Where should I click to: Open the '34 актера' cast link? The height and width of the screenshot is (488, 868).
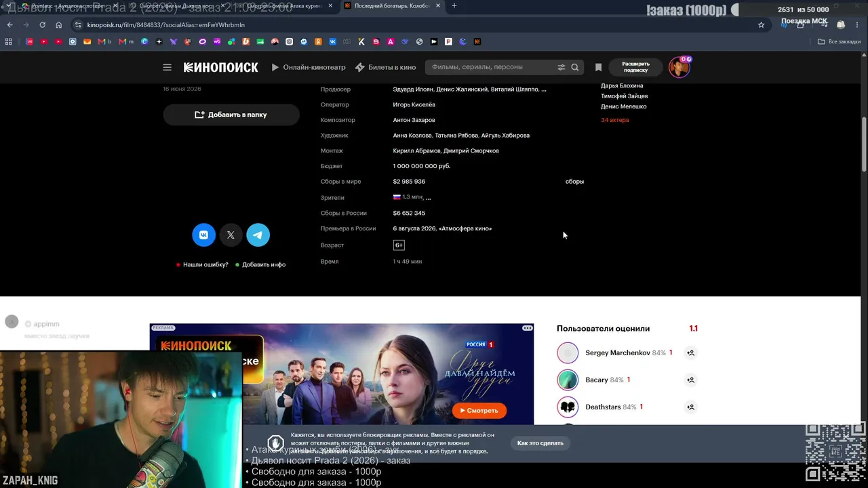click(x=615, y=120)
